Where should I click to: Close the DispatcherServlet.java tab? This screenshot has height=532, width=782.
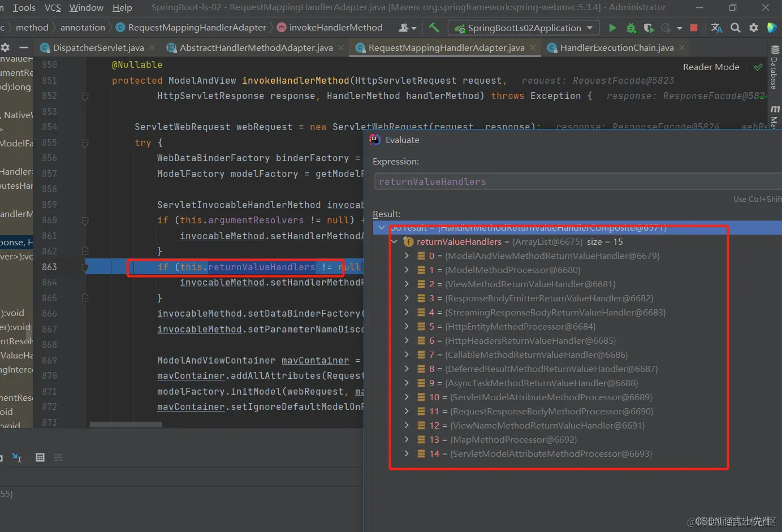point(152,47)
